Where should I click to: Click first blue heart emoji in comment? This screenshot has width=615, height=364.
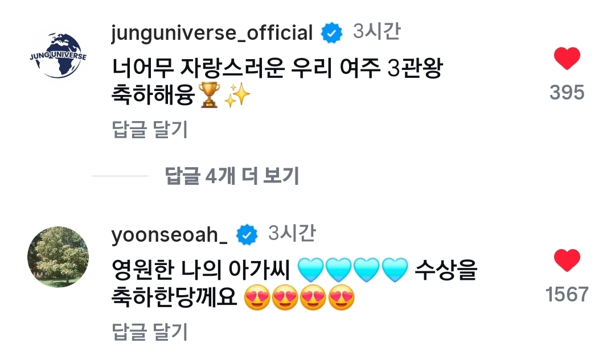coord(311,270)
